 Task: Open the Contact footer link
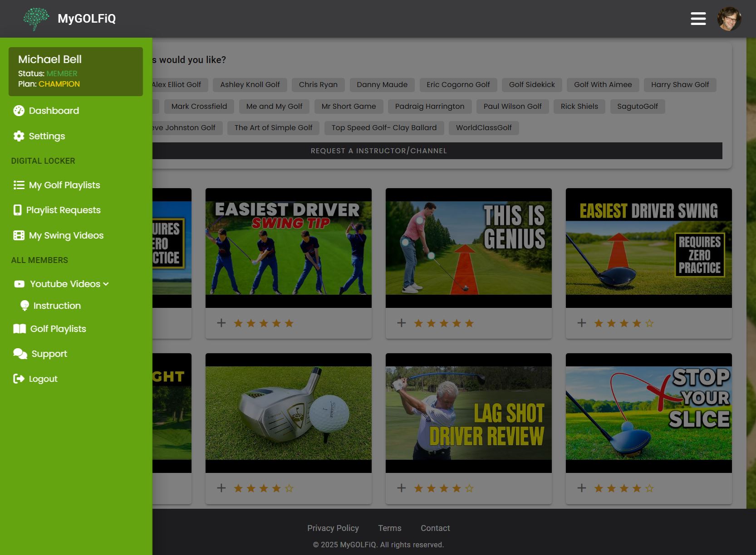[x=435, y=528]
